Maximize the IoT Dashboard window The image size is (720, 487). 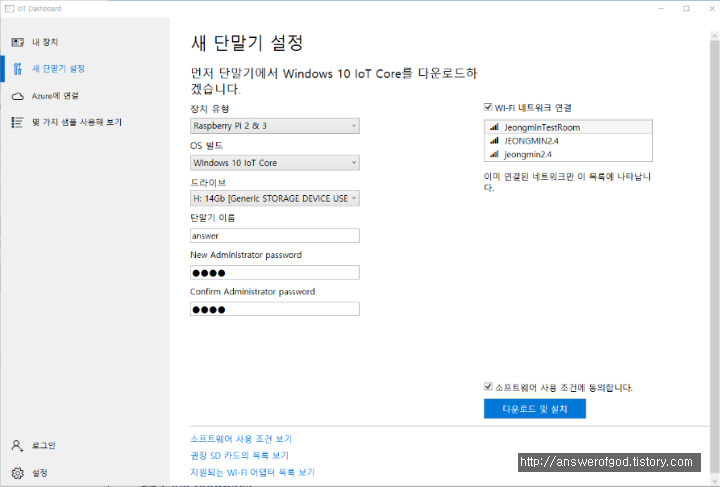[686, 8]
